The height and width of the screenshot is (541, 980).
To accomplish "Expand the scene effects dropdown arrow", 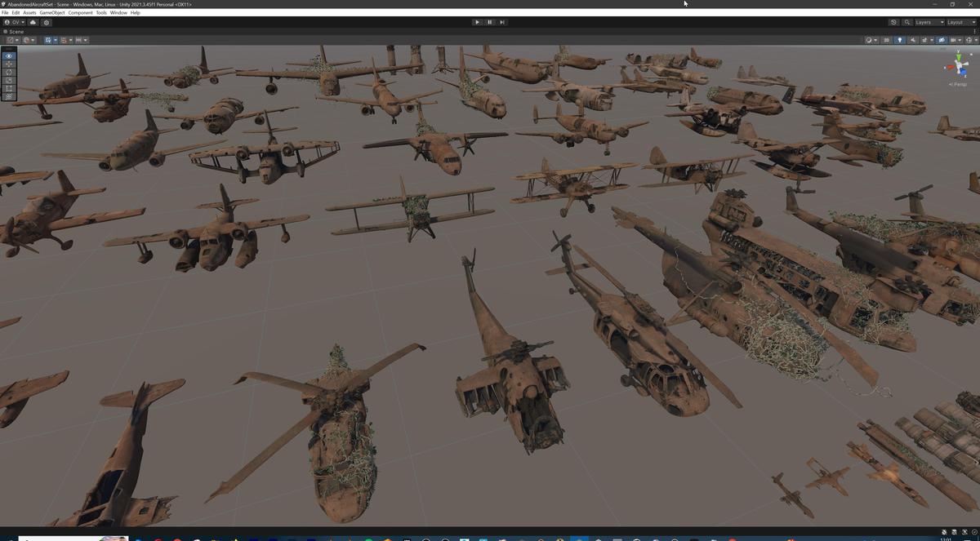I will (x=932, y=40).
